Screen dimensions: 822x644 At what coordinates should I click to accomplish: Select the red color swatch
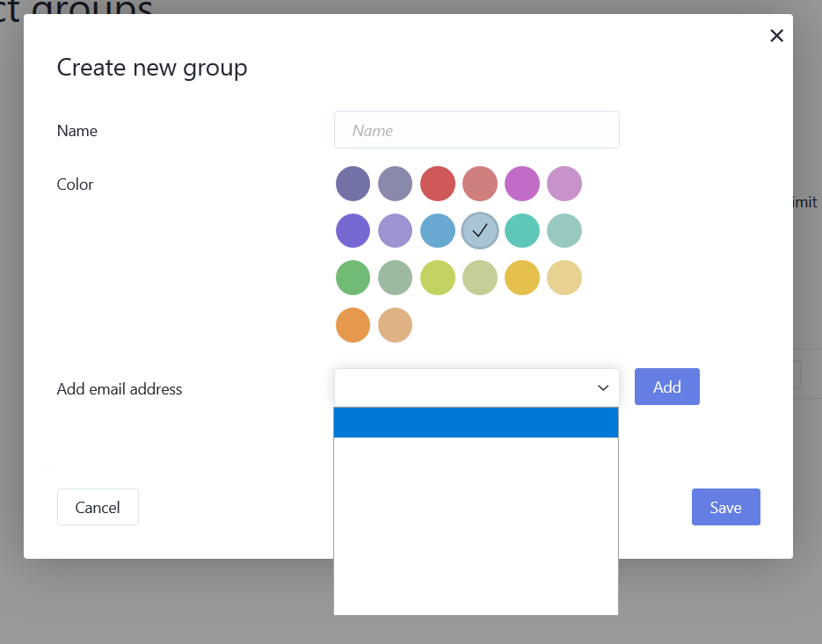(x=437, y=184)
